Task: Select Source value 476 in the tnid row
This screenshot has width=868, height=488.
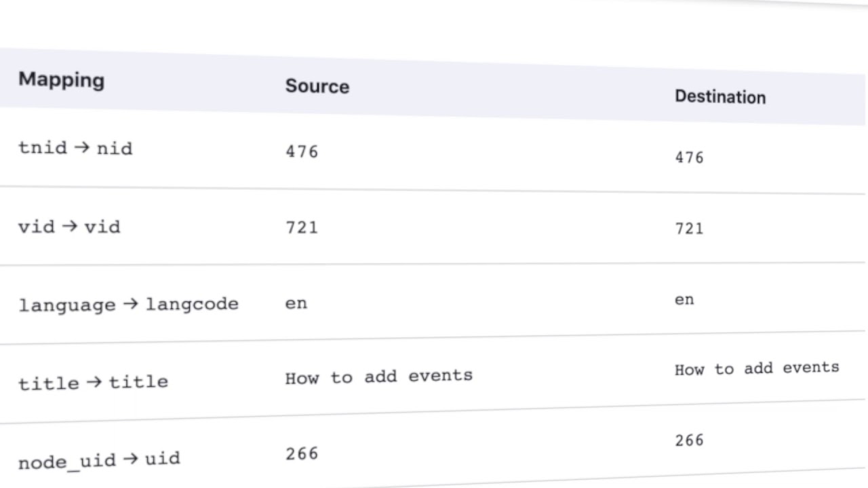Action: [x=302, y=151]
